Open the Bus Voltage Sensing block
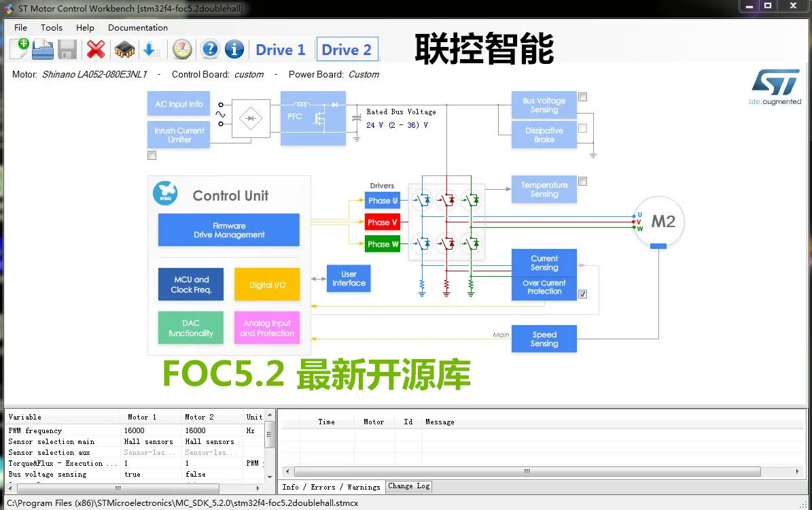812x510 pixels. click(x=544, y=105)
